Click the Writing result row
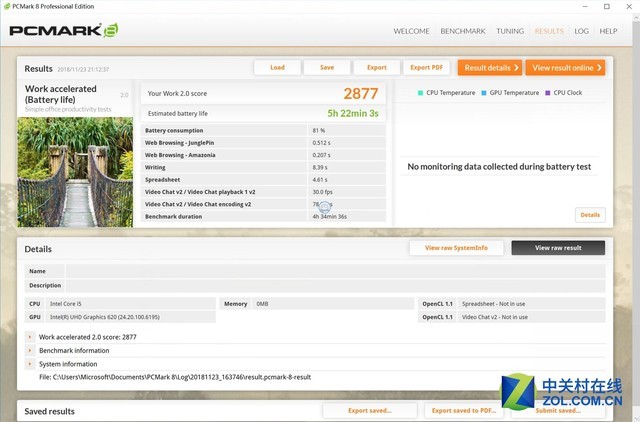 point(263,167)
